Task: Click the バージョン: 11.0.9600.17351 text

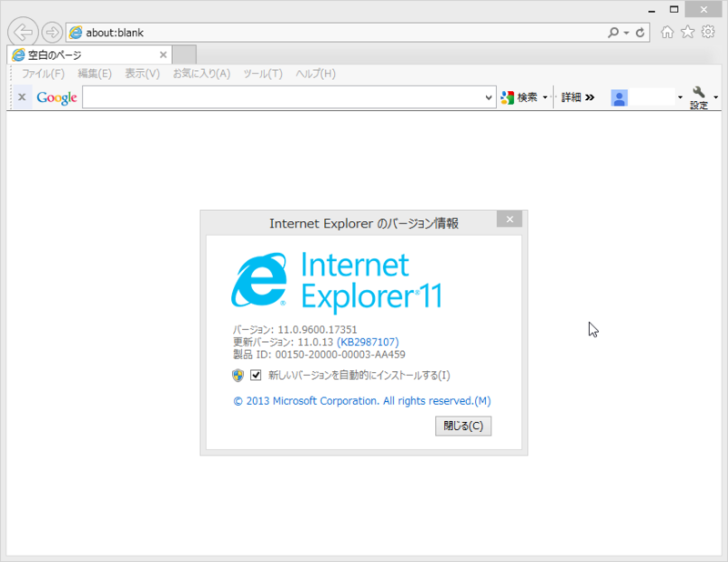Action: [295, 329]
